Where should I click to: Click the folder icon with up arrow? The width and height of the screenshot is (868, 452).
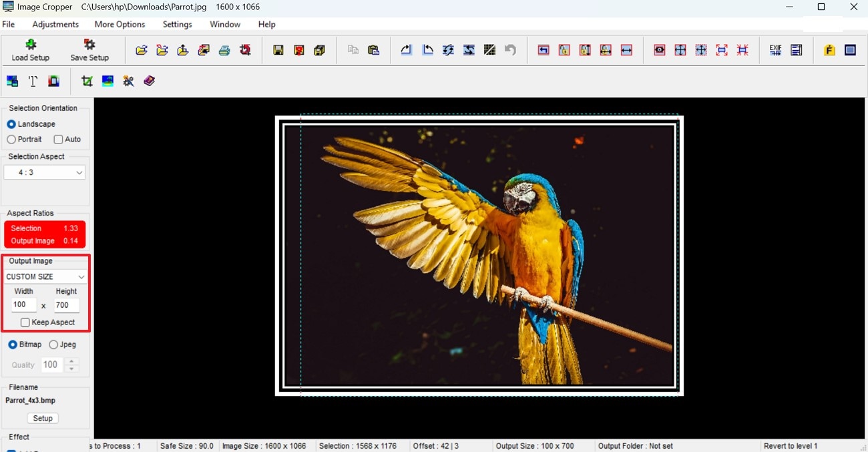[183, 50]
